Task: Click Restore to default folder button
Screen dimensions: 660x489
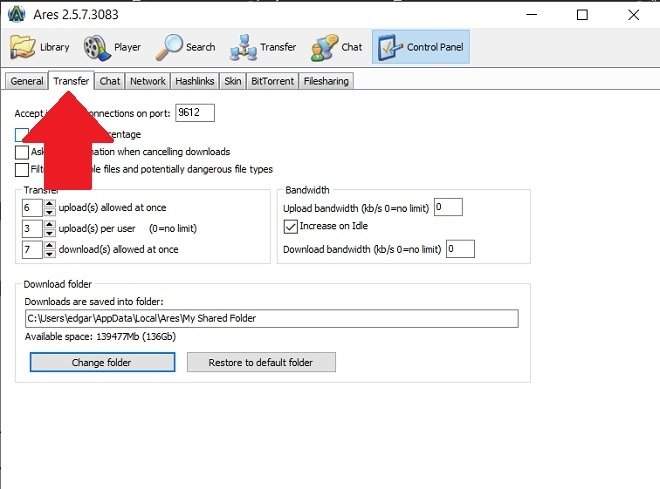Action: (x=261, y=362)
